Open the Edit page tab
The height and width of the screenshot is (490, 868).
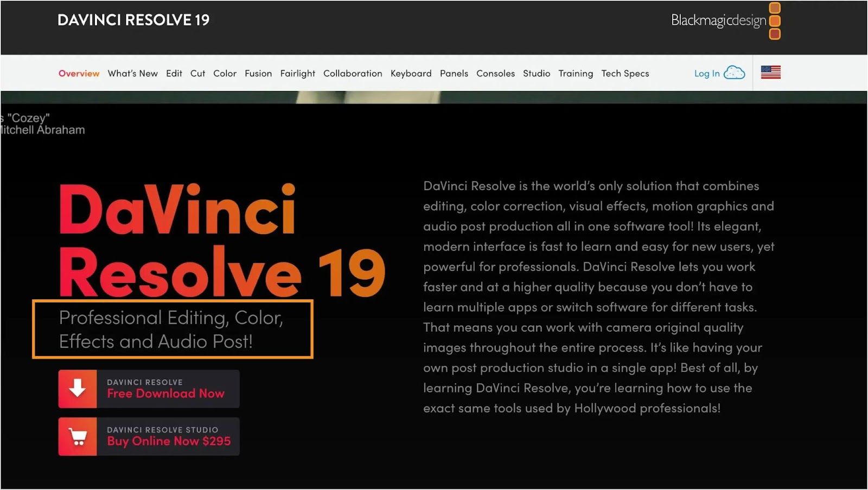174,73
